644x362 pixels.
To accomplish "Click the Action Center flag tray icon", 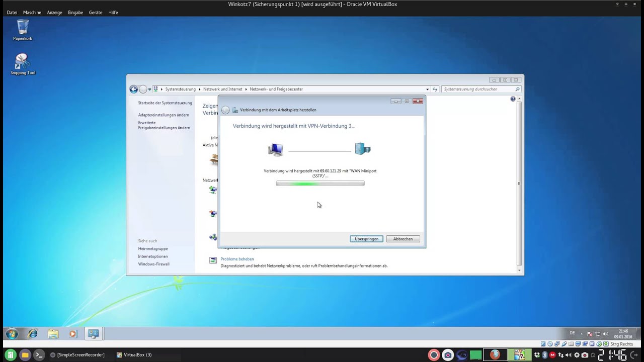I will point(590,334).
